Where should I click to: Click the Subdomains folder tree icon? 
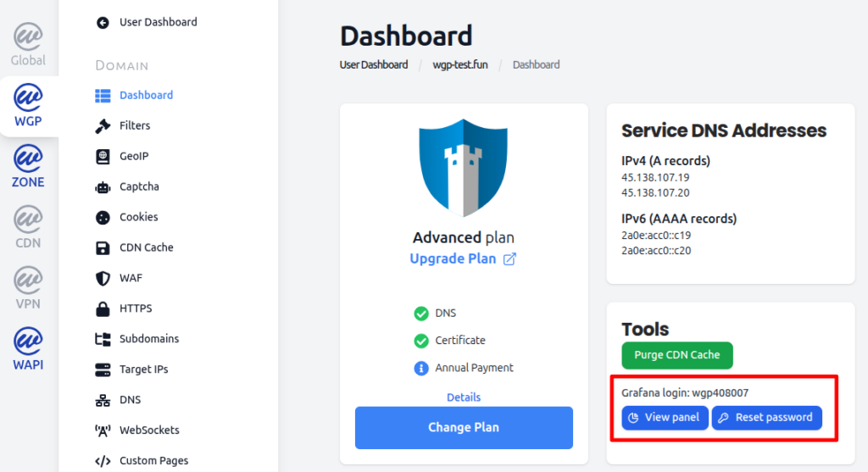tap(103, 339)
